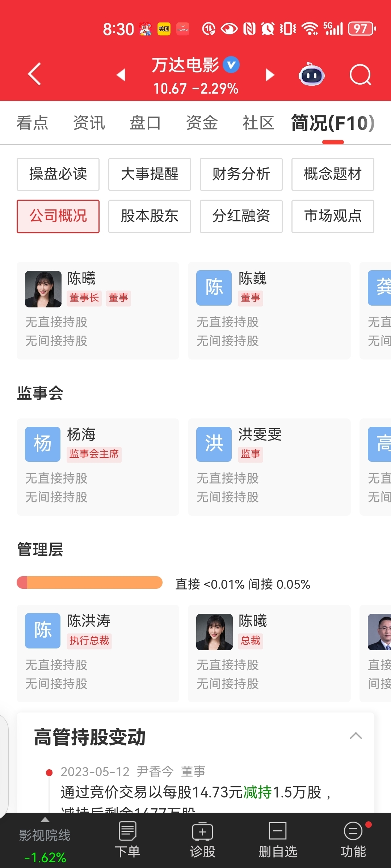Viewport: 391px width, 868px height.
Task: Go to previous stock with left triangle
Action: pos(121,75)
